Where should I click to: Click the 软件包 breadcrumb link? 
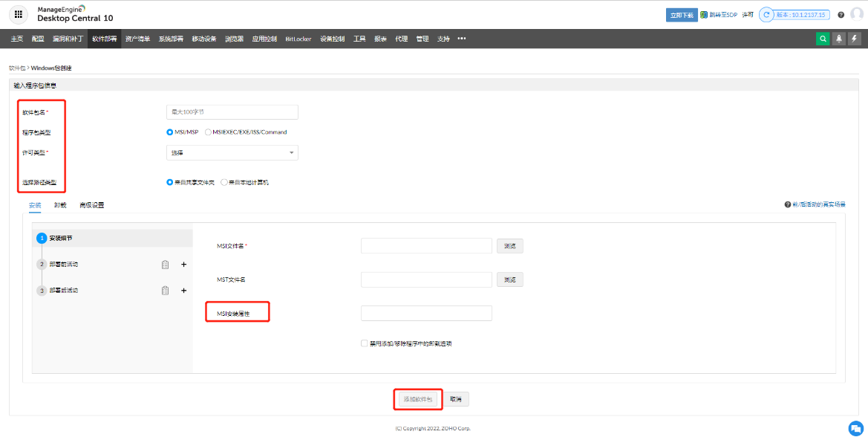[x=17, y=68]
